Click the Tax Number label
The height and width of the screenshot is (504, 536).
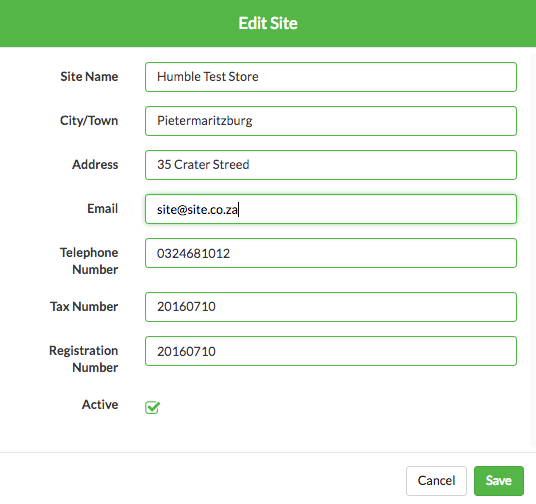point(84,306)
